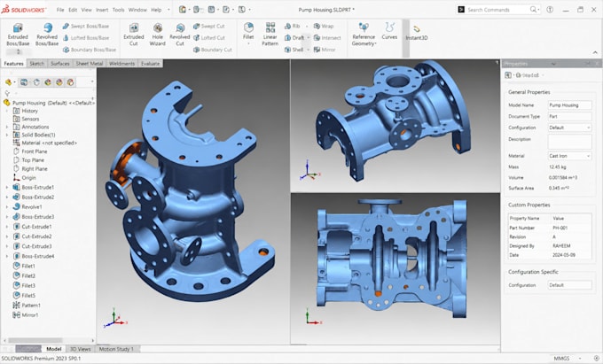The image size is (603, 364).
Task: Select the Mirror tool in ribbon
Action: [325, 50]
